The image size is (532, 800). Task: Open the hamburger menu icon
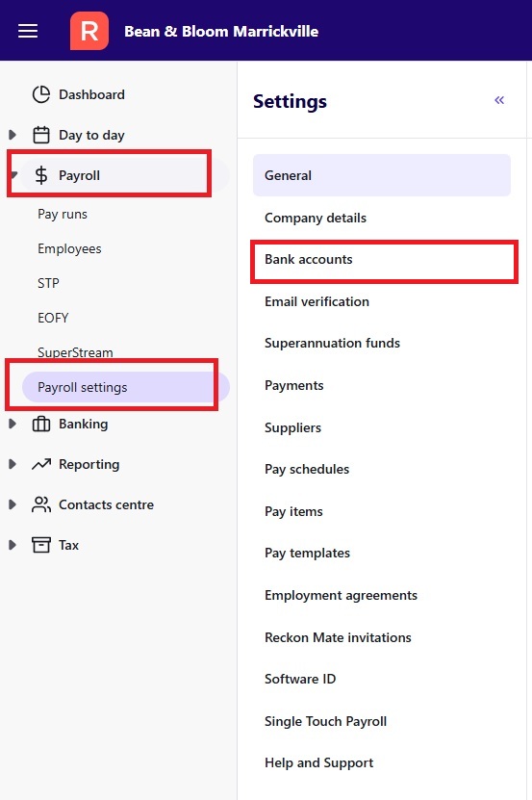click(28, 31)
